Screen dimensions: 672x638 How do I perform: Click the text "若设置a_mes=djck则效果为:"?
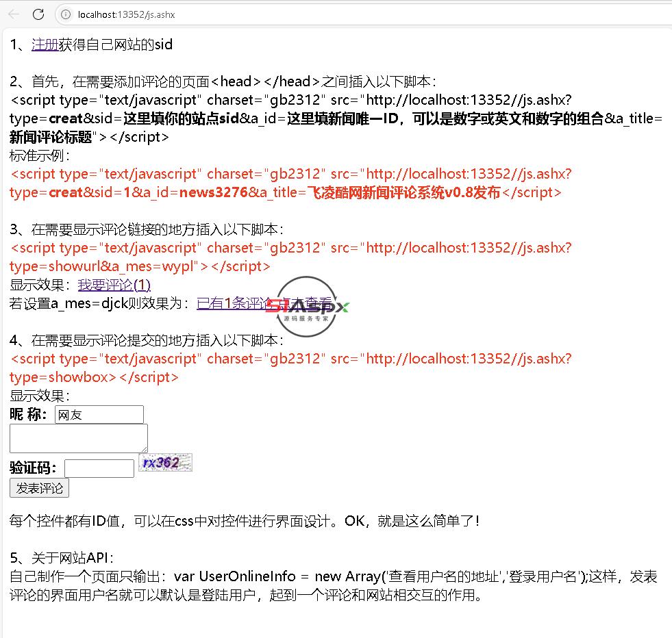[x=99, y=303]
